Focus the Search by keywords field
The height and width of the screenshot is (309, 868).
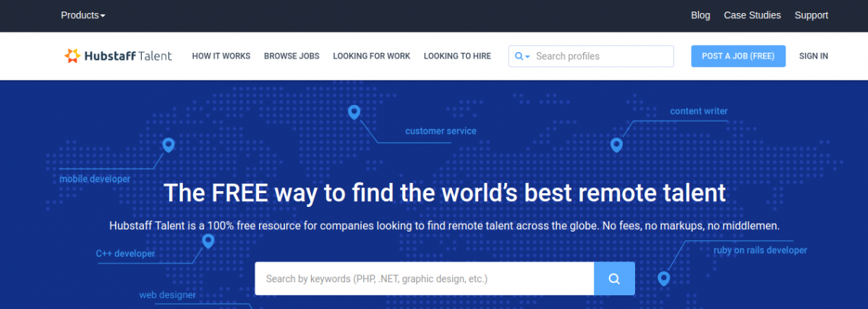pyautogui.click(x=424, y=279)
